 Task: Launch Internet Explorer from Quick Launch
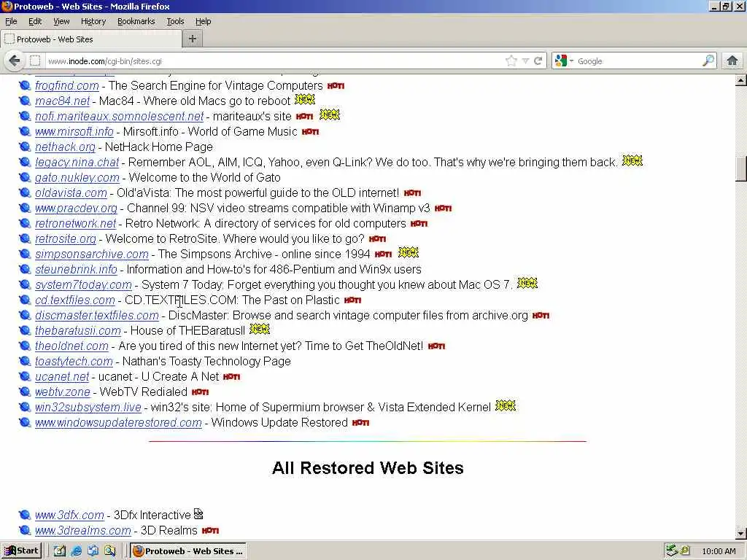coord(76,551)
